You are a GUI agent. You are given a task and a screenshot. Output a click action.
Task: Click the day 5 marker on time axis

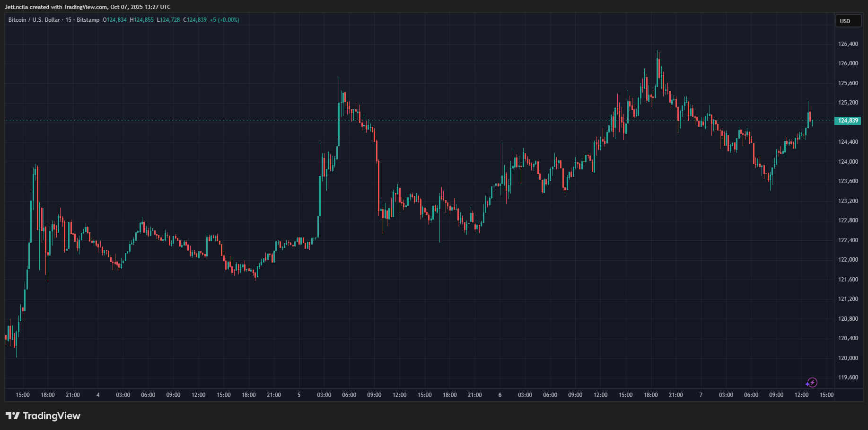click(x=299, y=395)
